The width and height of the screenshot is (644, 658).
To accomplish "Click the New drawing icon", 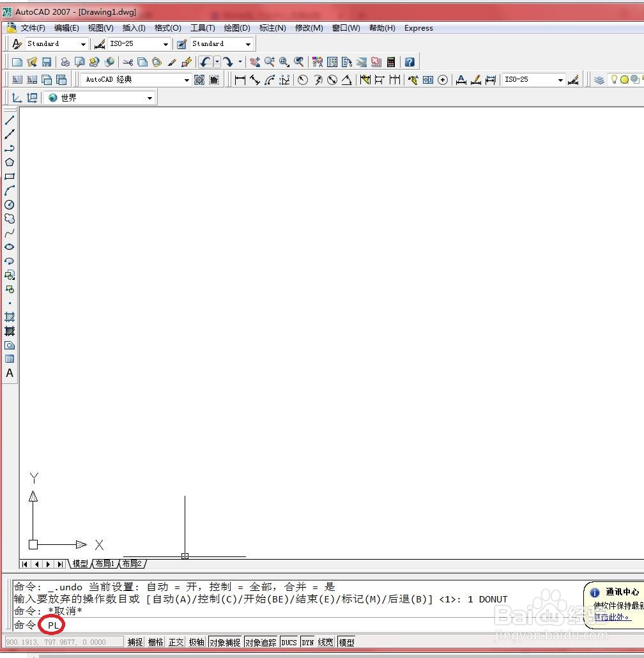I will pos(17,62).
